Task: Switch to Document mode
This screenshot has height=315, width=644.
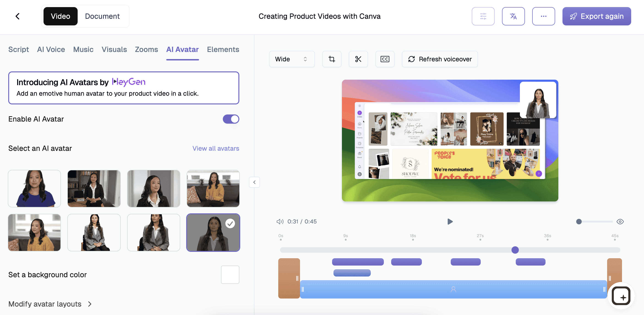Action: 102,16
